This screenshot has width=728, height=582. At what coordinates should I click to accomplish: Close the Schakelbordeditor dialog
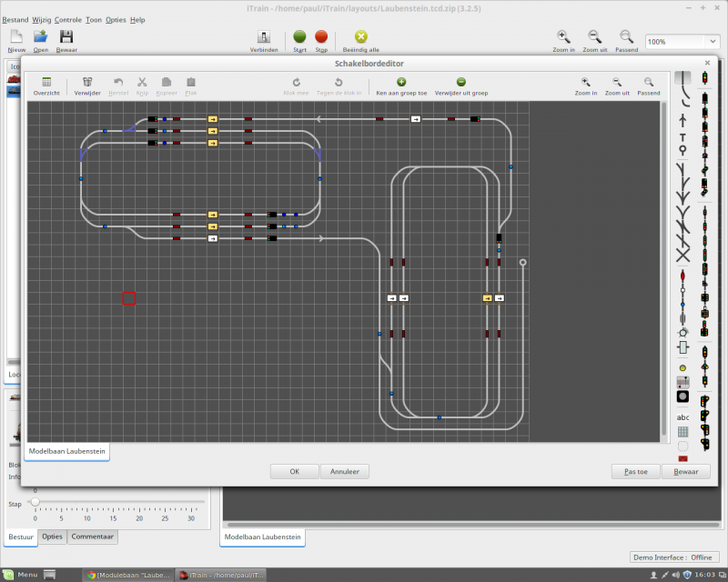tap(707, 63)
